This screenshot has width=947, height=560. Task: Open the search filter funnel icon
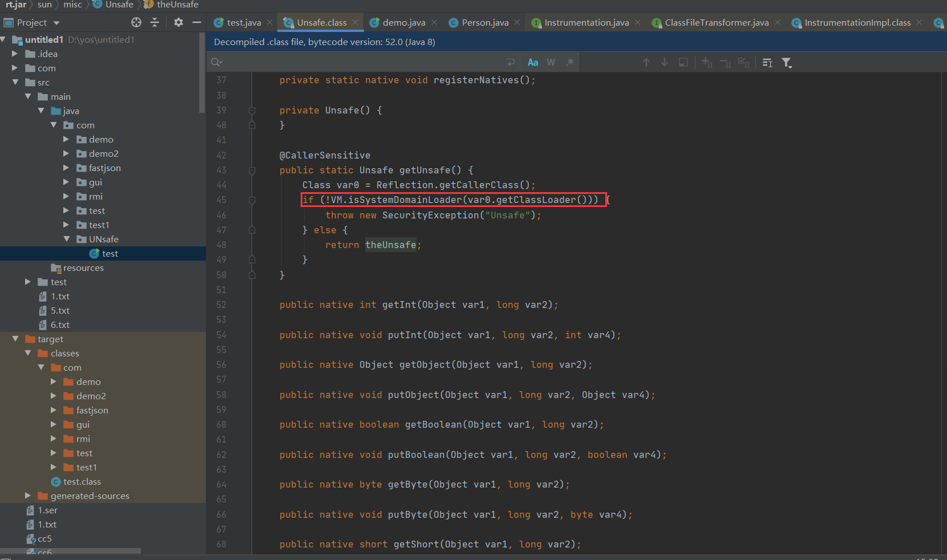[787, 62]
